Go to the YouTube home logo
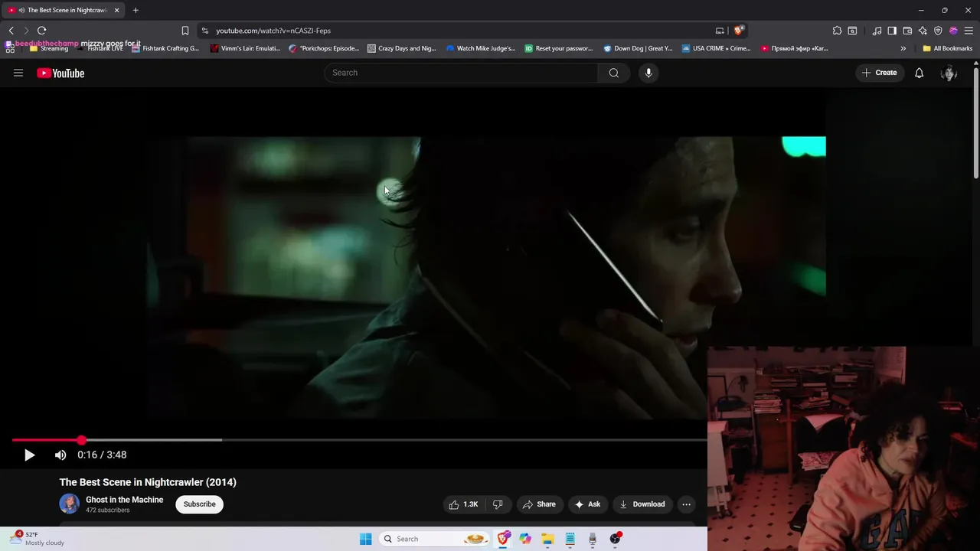 coord(60,73)
